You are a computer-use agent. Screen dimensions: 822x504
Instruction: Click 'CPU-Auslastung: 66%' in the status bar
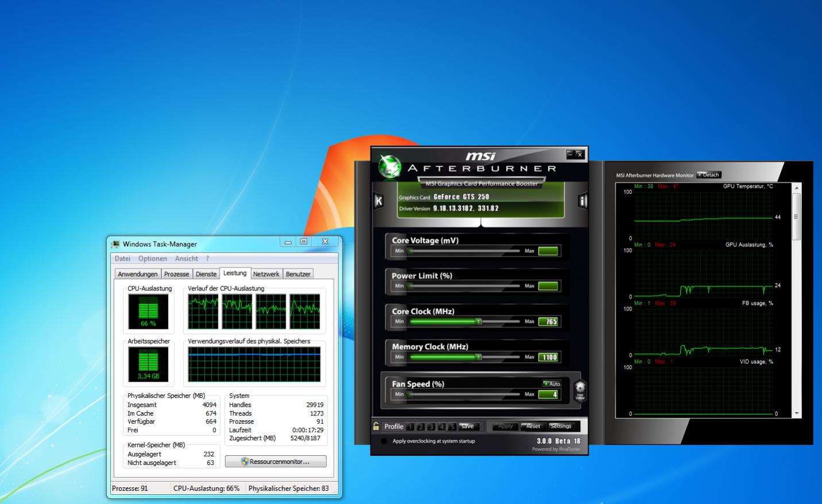(x=206, y=489)
